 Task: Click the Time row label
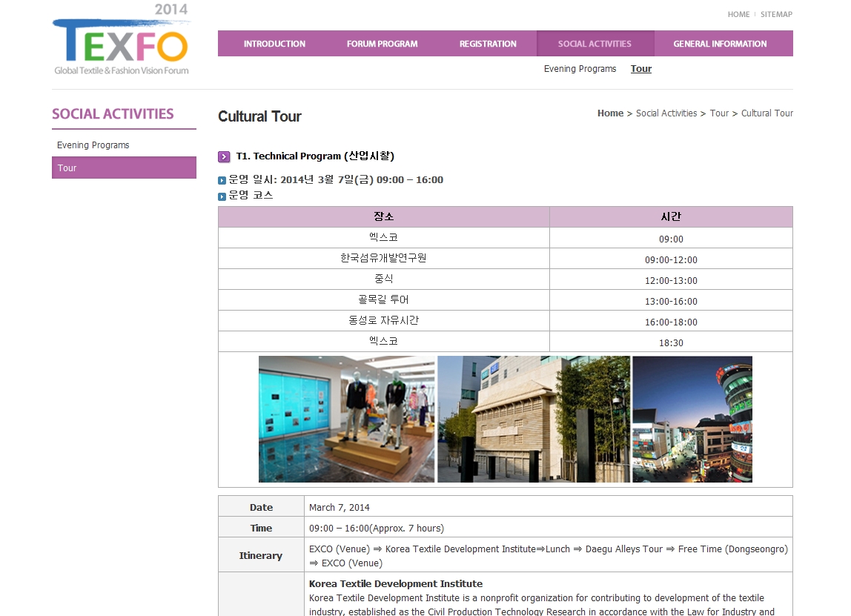click(261, 528)
